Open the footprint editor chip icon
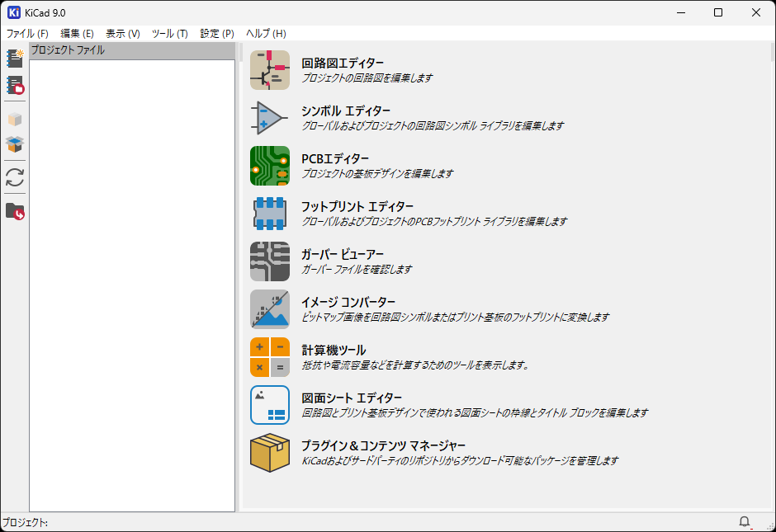Viewport: 776px width, 532px height. 270,214
